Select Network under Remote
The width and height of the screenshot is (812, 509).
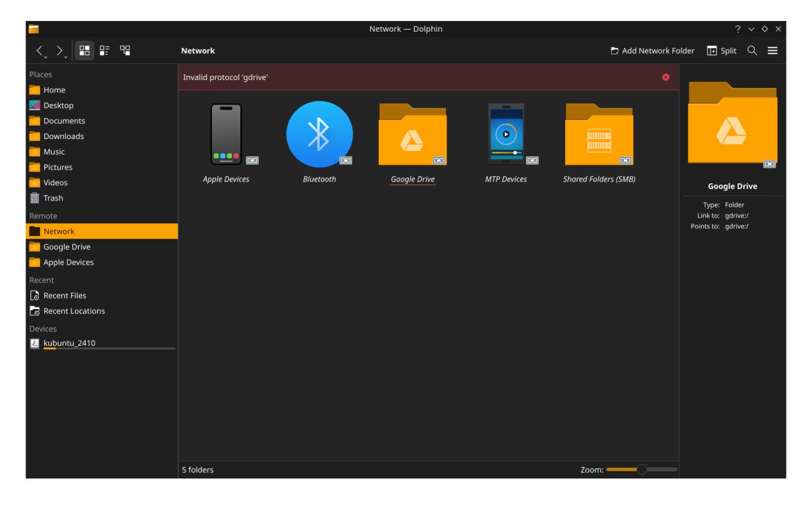click(x=101, y=232)
